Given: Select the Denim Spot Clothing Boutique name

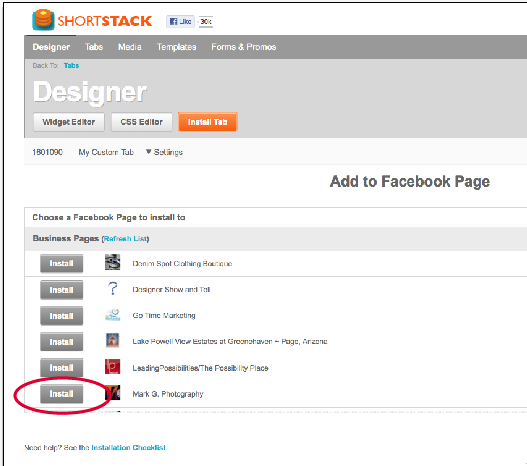Looking at the screenshot, I should click(182, 264).
